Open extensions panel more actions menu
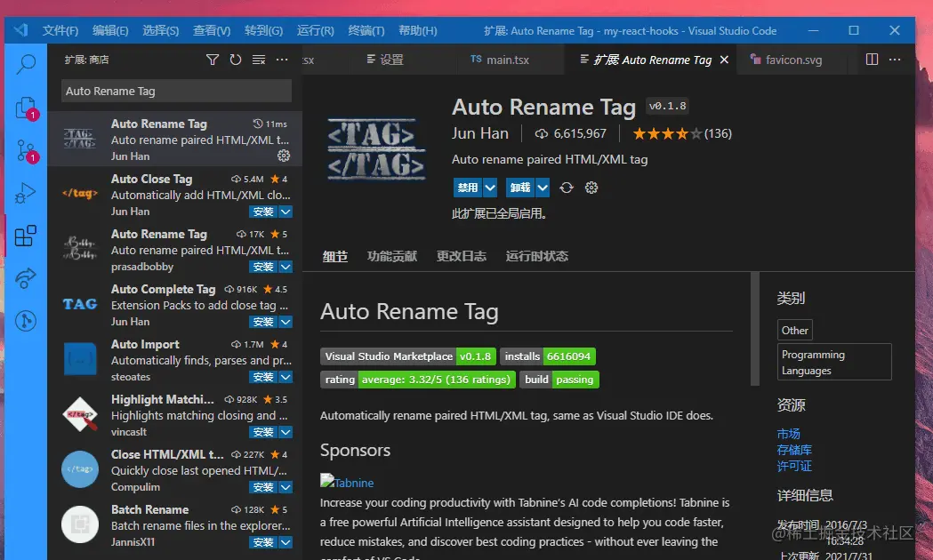The height and width of the screenshot is (560, 933). [282, 60]
